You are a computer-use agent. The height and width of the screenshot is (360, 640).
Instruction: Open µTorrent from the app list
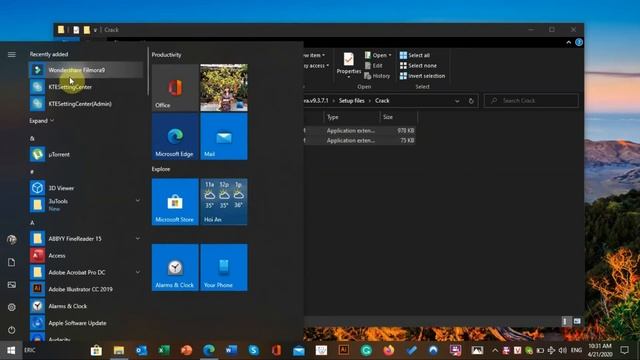[86, 154]
